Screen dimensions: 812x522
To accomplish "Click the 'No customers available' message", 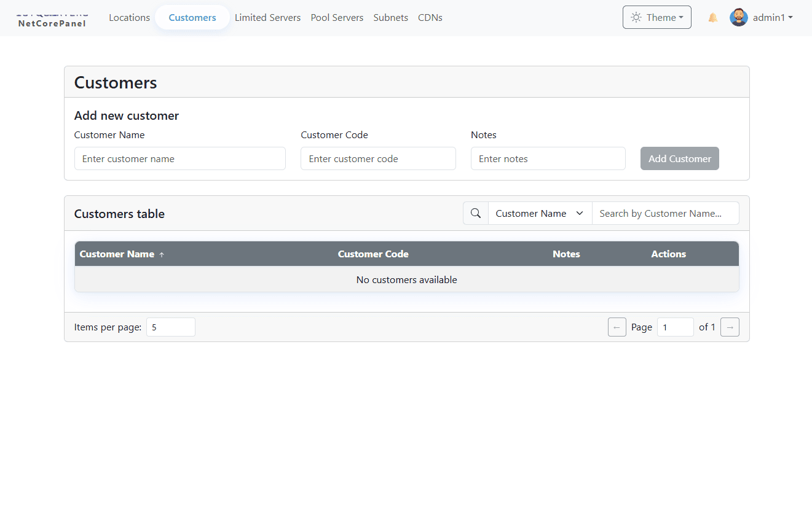I will tap(407, 280).
